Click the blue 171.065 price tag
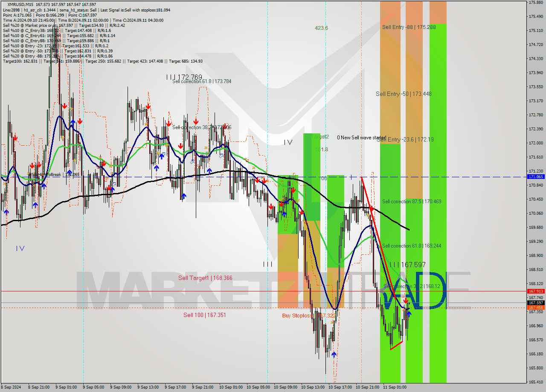This screenshot has width=546, height=392. (x=536, y=176)
